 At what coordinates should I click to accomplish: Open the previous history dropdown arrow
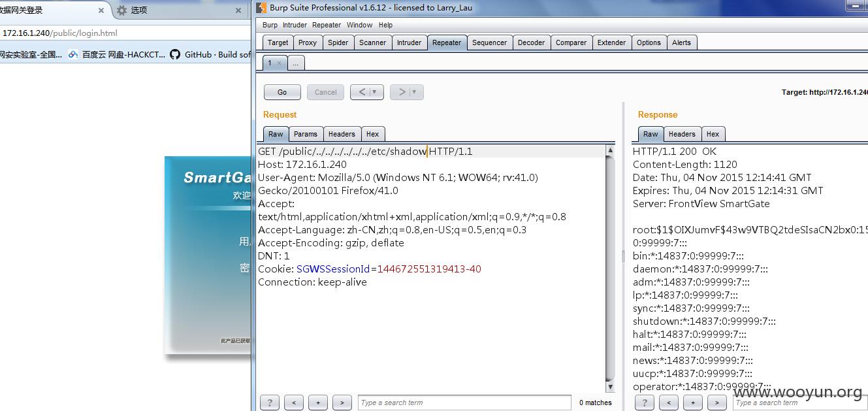376,92
